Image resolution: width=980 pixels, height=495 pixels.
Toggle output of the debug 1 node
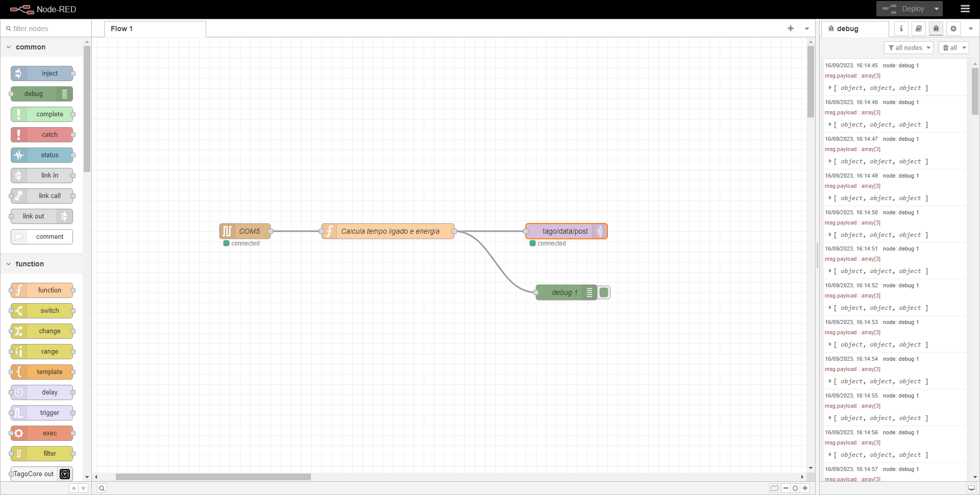pos(603,292)
